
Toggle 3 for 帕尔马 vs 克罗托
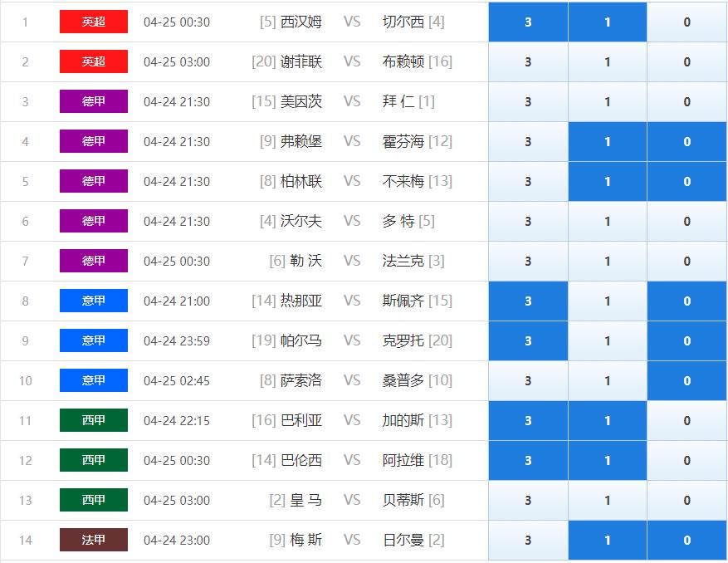coord(528,341)
